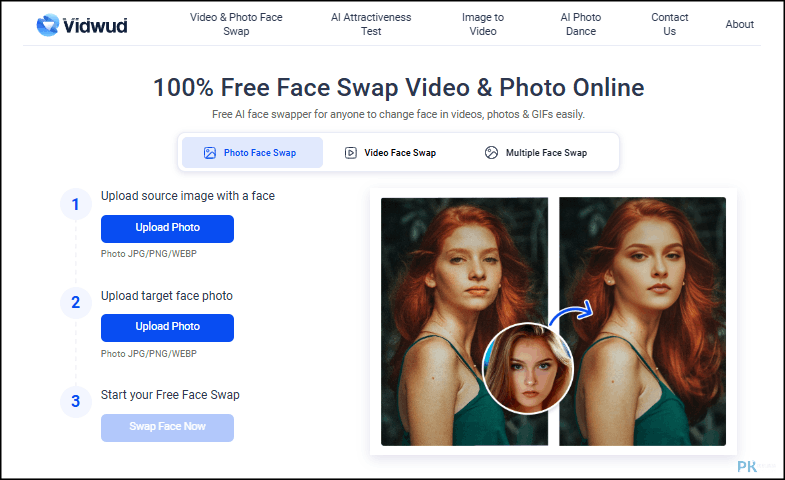Click the 'Photo JPG/PNG/WEBP' note under step 2

pyautogui.click(x=149, y=354)
